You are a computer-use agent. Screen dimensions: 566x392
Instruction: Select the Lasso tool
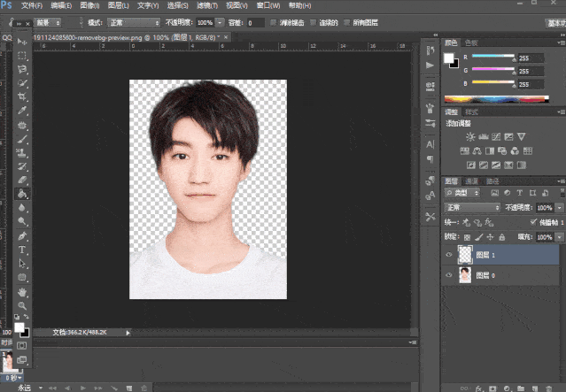(x=22, y=69)
